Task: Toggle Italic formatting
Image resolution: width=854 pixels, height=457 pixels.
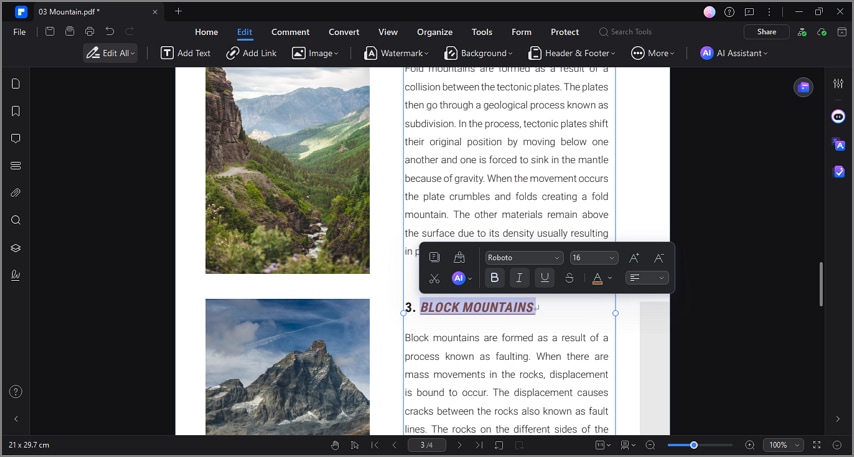Action: tap(519, 278)
